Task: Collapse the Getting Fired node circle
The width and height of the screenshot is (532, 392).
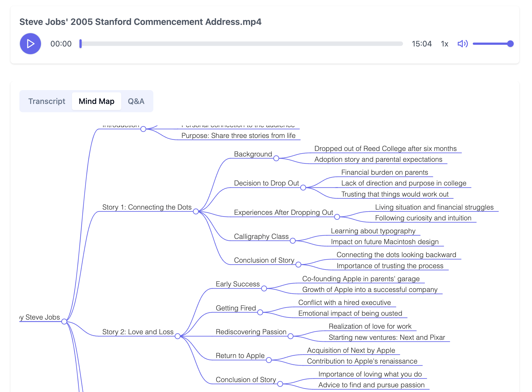Action: pos(260,312)
